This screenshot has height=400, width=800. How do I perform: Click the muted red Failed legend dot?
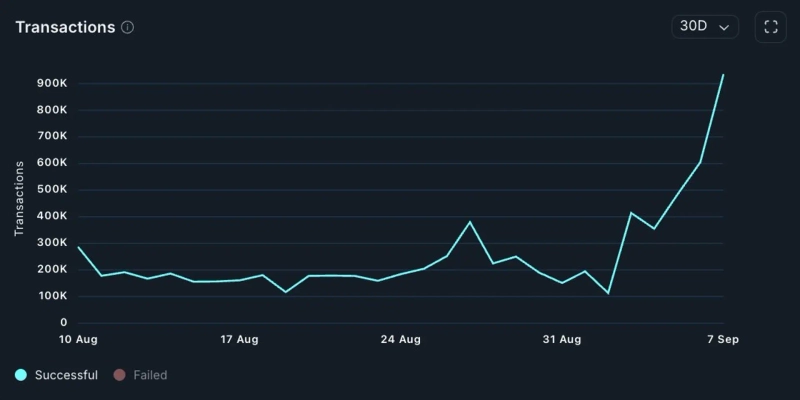[x=119, y=375]
